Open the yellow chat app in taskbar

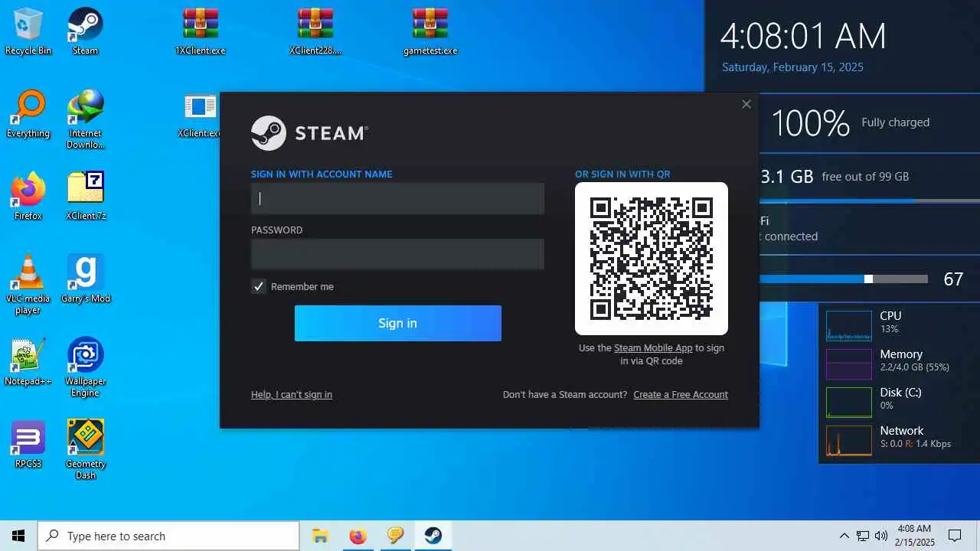(x=395, y=536)
